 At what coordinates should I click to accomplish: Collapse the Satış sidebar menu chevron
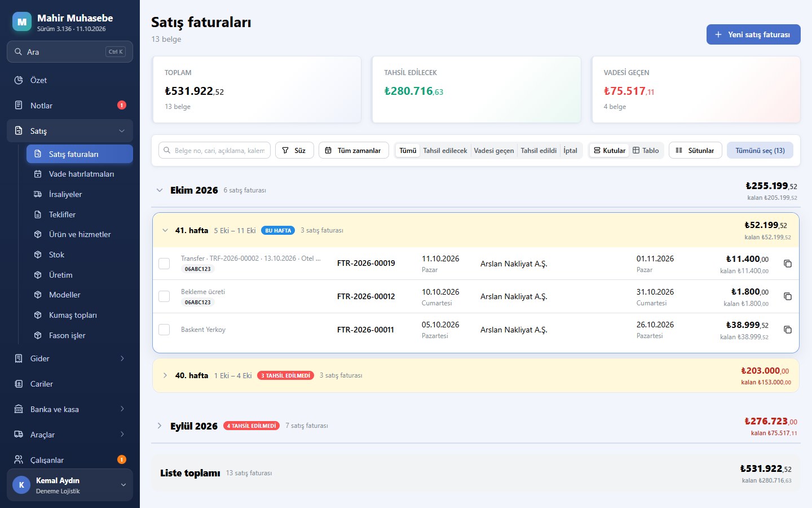tap(122, 131)
